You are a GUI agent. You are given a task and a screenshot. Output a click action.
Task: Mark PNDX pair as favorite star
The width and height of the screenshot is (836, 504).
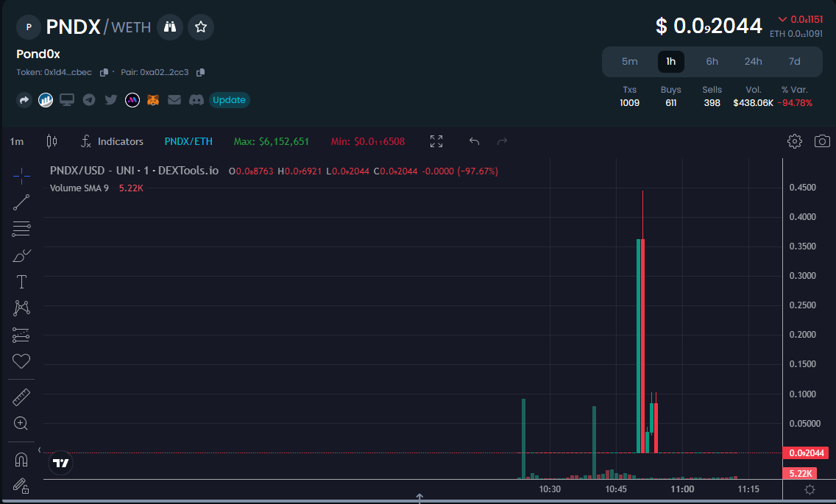[200, 26]
